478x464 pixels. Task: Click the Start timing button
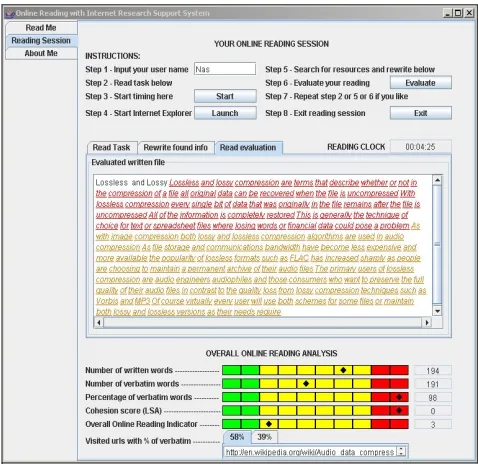[225, 96]
